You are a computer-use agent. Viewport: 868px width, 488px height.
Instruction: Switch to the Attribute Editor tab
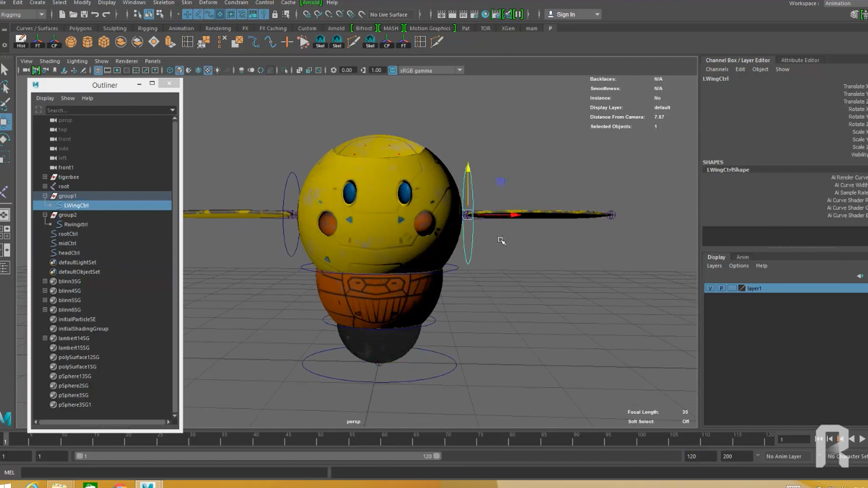[799, 60]
